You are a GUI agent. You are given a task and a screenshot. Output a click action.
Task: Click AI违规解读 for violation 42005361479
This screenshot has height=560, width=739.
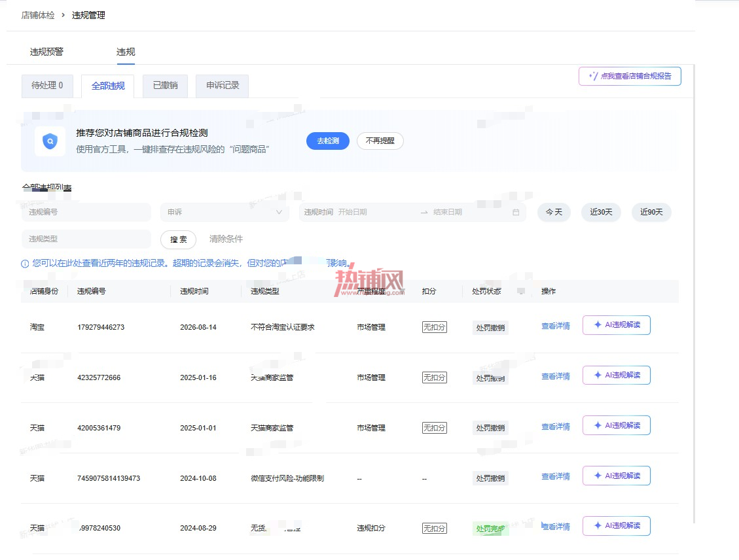(617, 426)
